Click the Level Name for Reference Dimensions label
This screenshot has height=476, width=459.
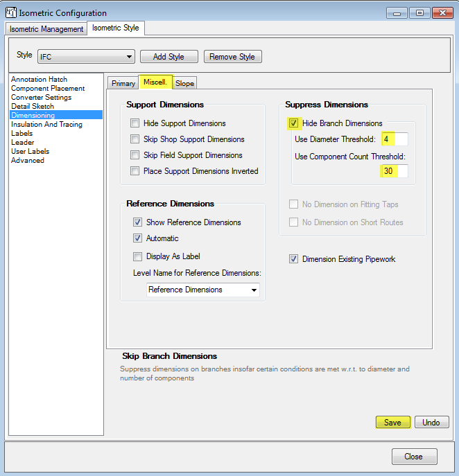pyautogui.click(x=197, y=273)
